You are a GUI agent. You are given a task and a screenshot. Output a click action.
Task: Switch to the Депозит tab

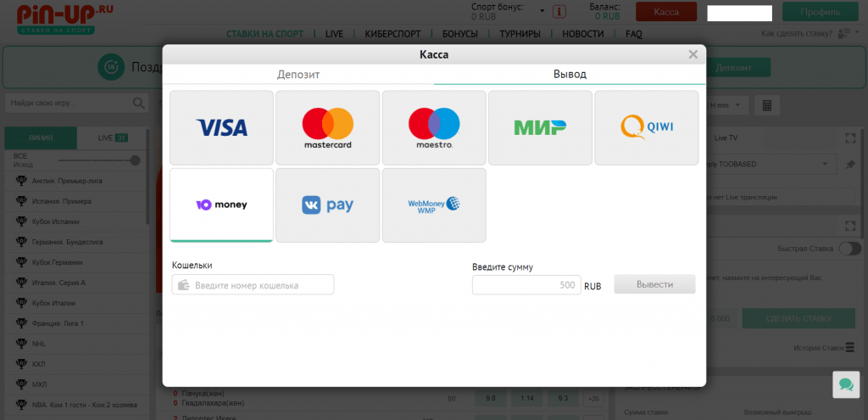pos(298,75)
